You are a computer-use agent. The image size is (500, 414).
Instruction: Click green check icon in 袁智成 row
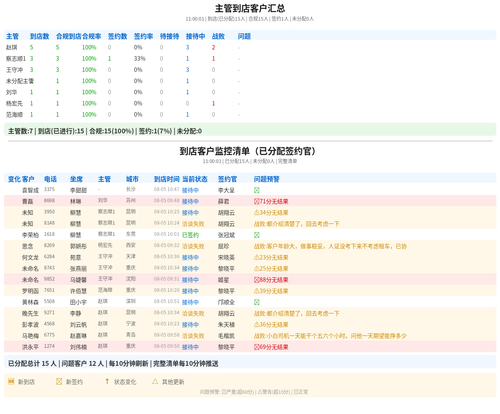pyautogui.click(x=257, y=190)
